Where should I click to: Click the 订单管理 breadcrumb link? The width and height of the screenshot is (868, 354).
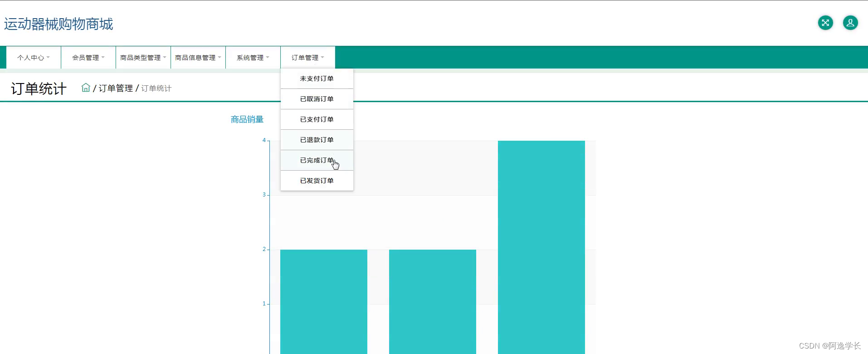tap(116, 88)
